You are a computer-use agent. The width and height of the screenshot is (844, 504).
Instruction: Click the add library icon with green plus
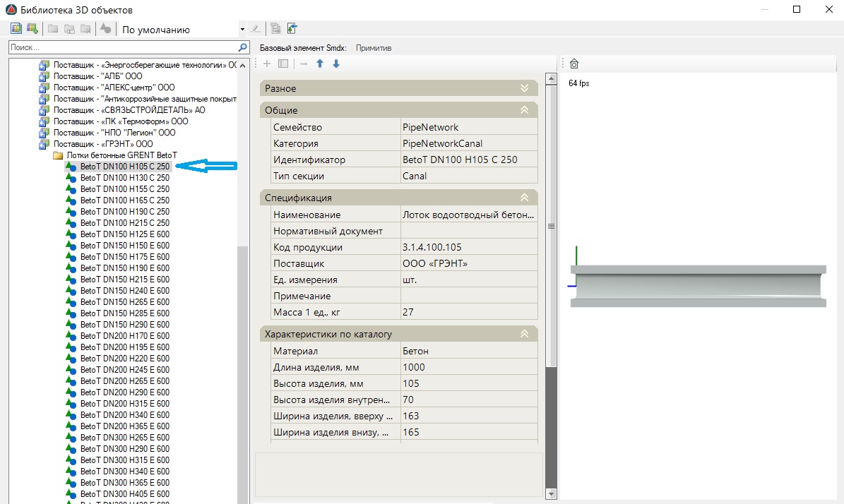tap(32, 29)
